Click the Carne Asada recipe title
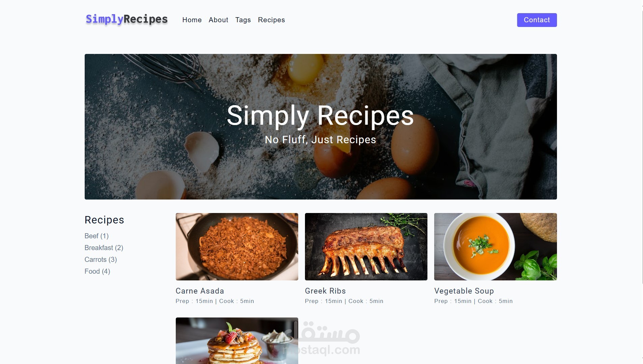Viewport: 643px width, 364px height. pyautogui.click(x=200, y=291)
